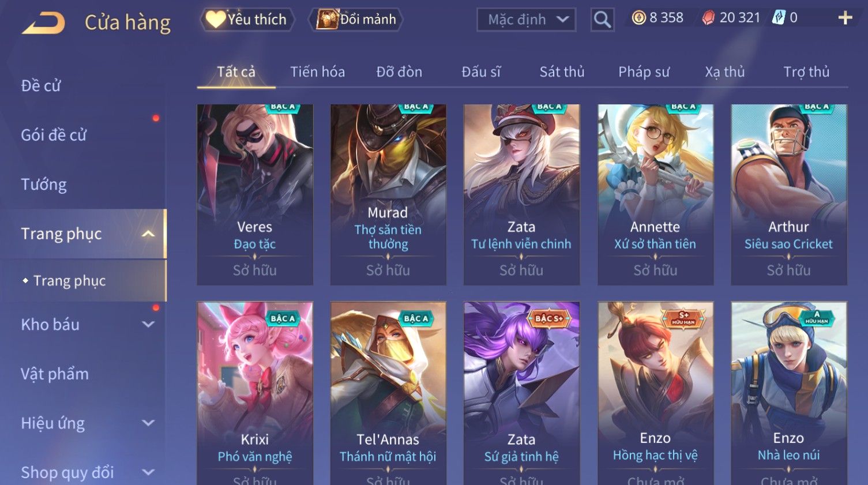Viewport: 868px width, 485px height.
Task: Switch to the Sát thủ tab
Action: 562,72
